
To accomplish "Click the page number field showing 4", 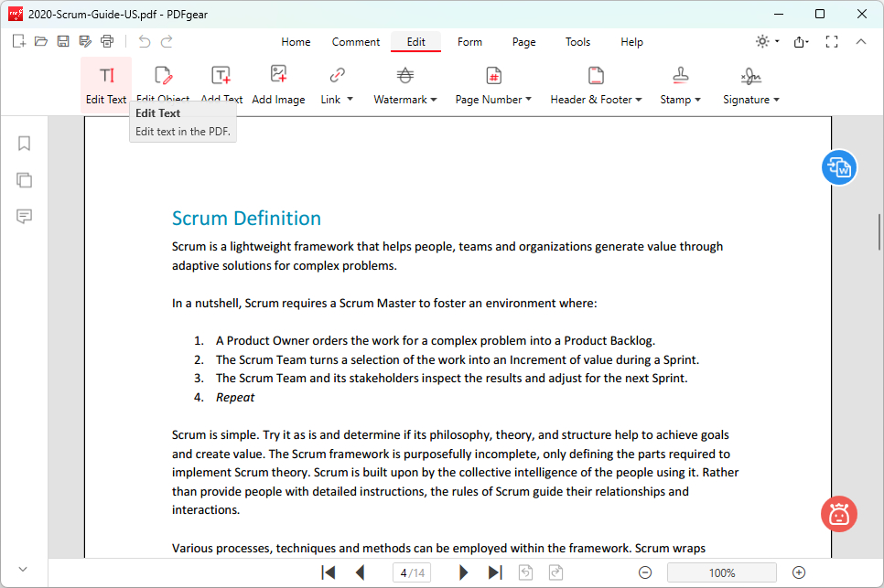I will [x=412, y=572].
